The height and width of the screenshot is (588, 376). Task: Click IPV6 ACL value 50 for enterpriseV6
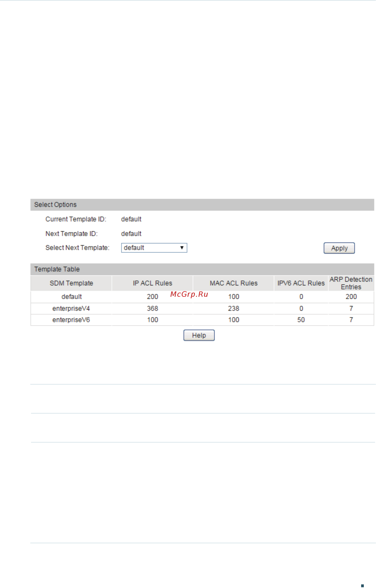point(301,319)
